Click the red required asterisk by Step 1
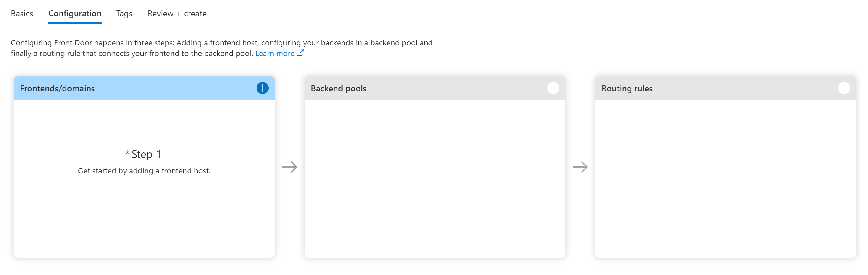The height and width of the screenshot is (275, 868). tap(127, 153)
